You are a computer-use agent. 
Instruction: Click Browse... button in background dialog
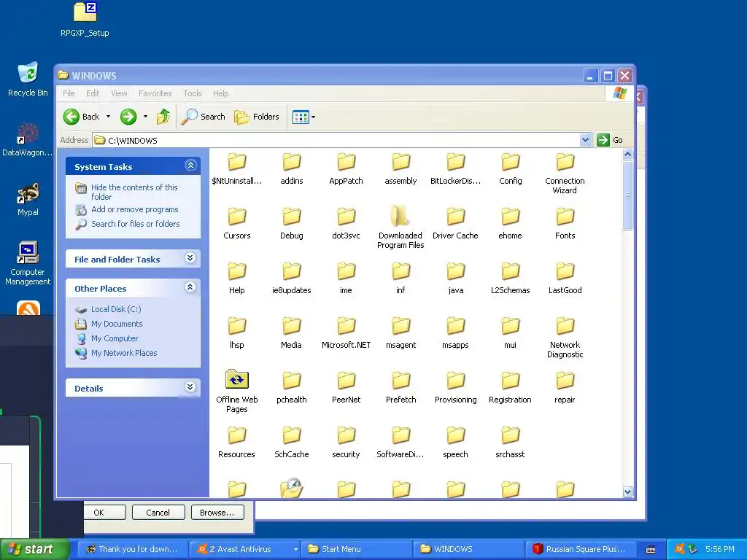click(217, 513)
